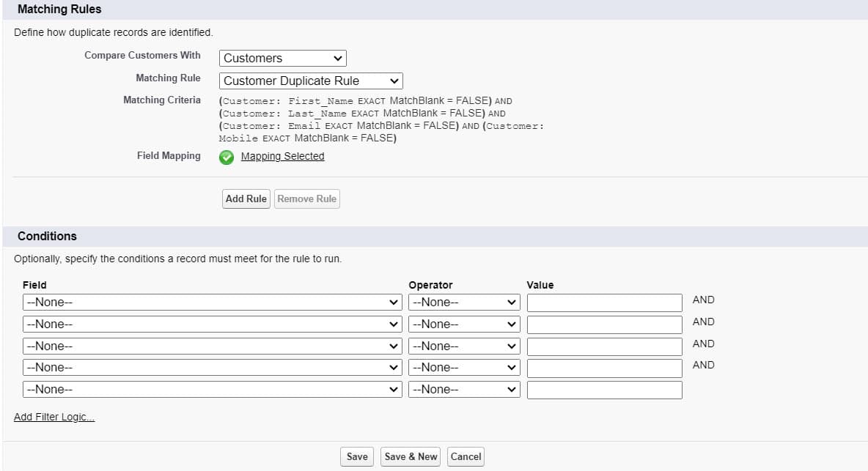Open the first condition row Field dropdown
Viewport: 868px width, 471px height.
tap(212, 303)
